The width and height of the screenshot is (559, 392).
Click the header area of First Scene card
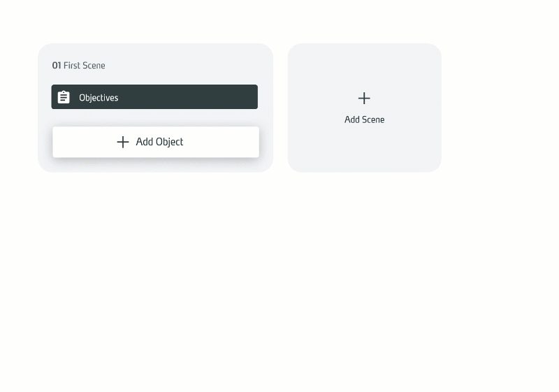155,64
